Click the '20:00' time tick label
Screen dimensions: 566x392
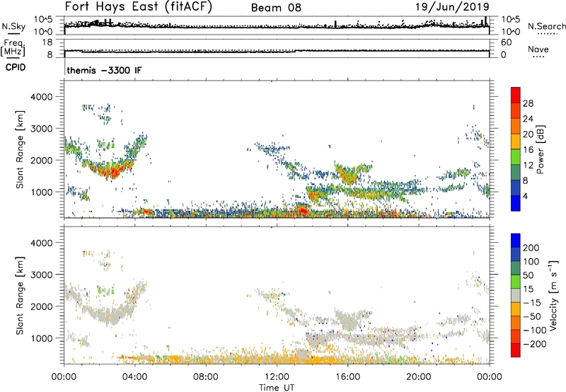[x=418, y=377]
